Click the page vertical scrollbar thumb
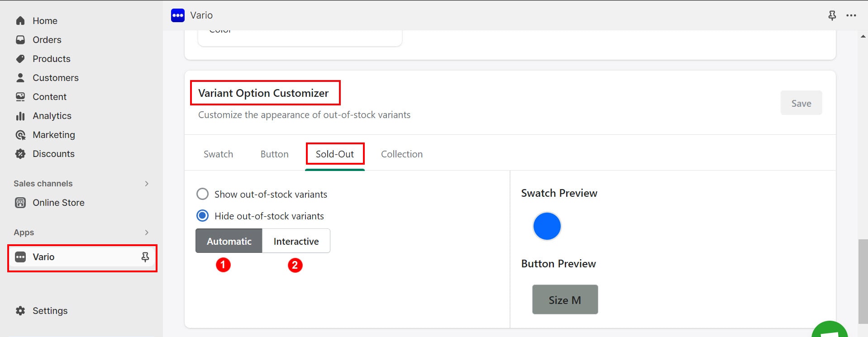Viewport: 868px width, 337px height. click(863, 281)
